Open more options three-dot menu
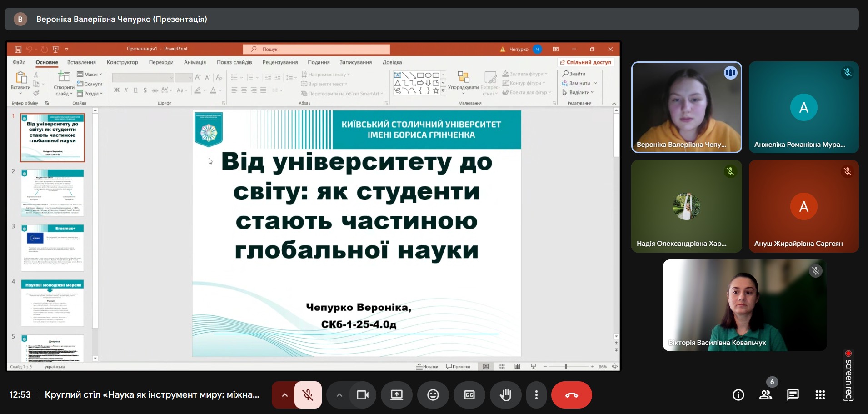The width and height of the screenshot is (868, 414). coord(536,395)
